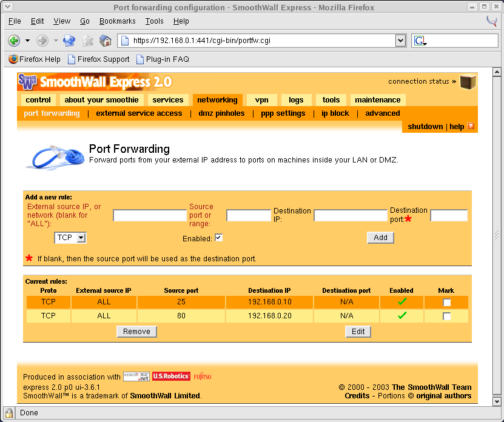Open the Firefox Support bookmark
The height and width of the screenshot is (422, 504).
coord(99,59)
